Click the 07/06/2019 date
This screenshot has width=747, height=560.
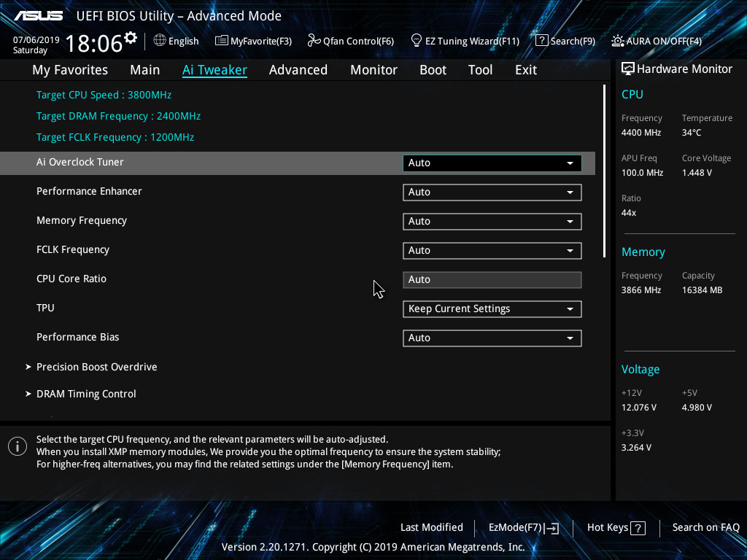tap(36, 40)
